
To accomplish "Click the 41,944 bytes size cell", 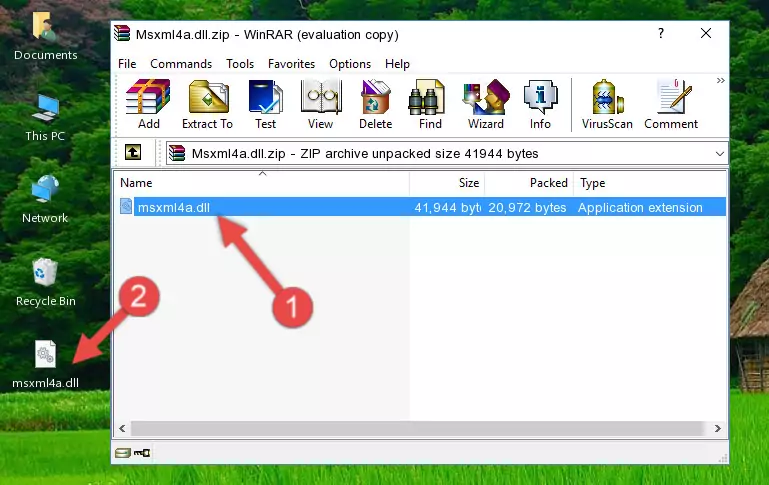I will 447,207.
